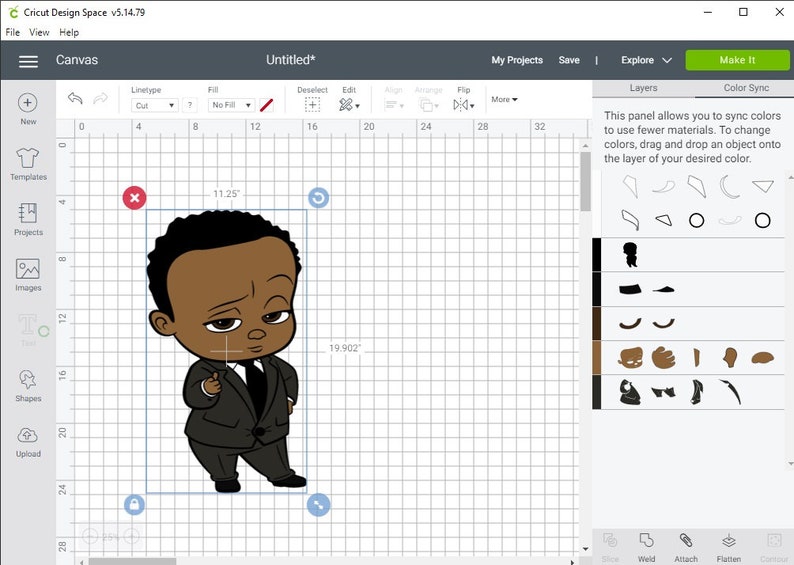
Task: Click the Contour button
Action: pyautogui.click(x=773, y=547)
